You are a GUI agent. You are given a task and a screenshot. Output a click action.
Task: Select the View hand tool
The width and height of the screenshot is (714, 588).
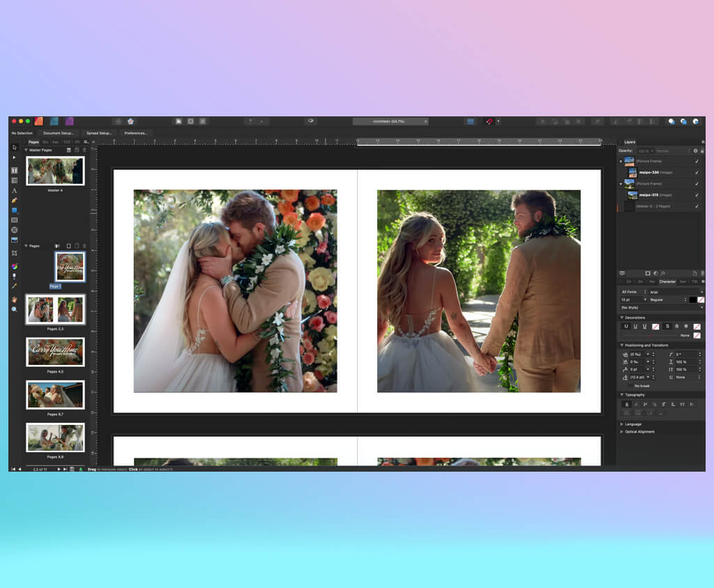pyautogui.click(x=14, y=300)
